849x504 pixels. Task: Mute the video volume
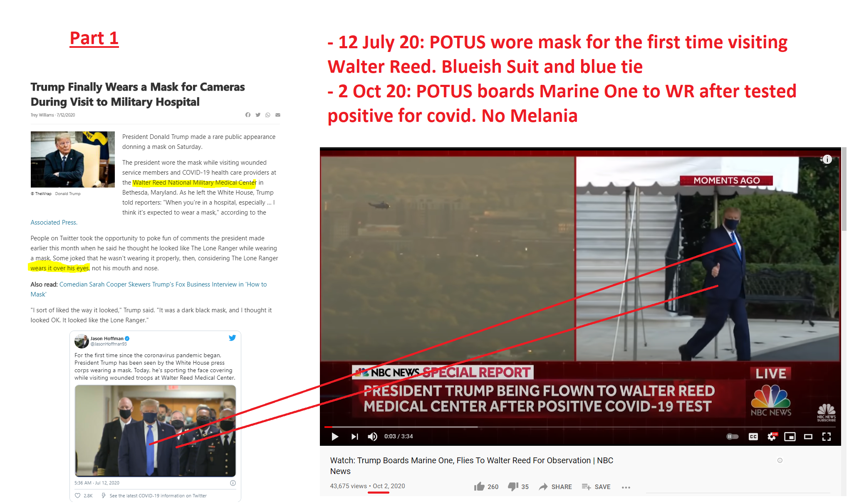click(x=373, y=437)
